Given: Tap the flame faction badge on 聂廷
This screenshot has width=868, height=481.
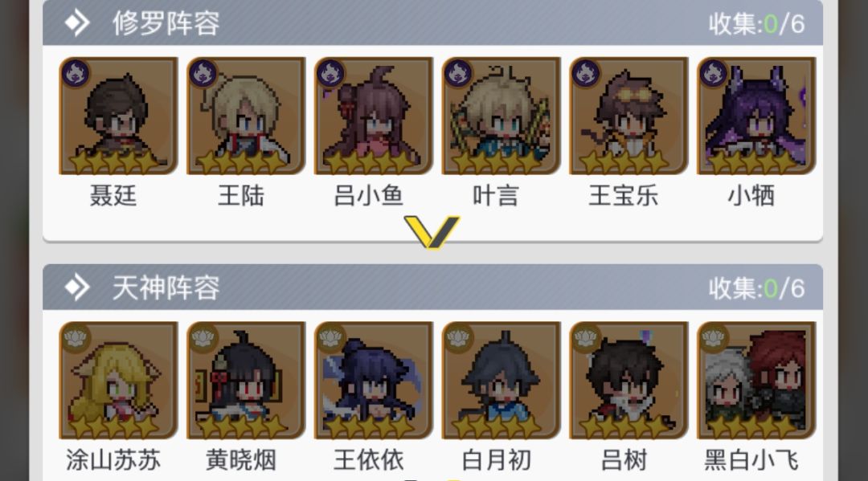Looking at the screenshot, I should click(76, 73).
